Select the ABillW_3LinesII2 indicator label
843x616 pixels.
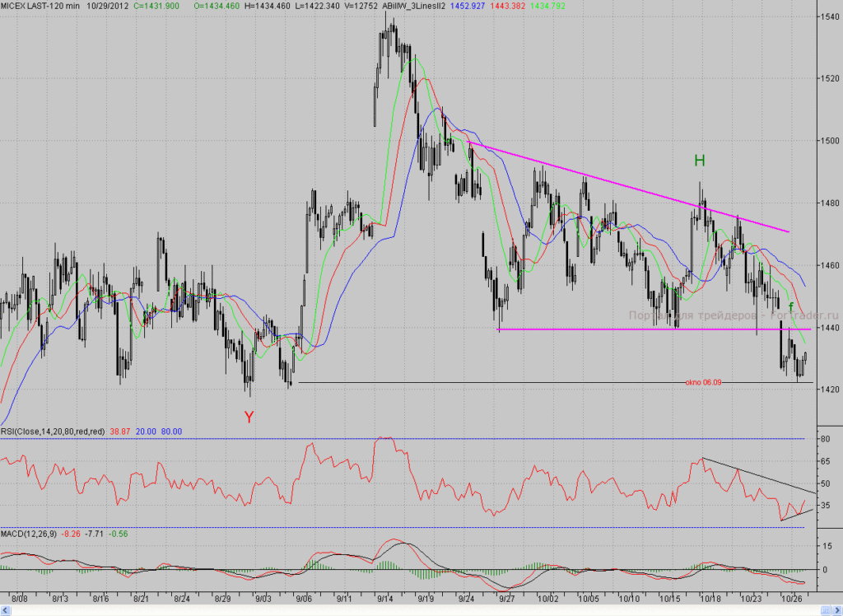[x=413, y=6]
